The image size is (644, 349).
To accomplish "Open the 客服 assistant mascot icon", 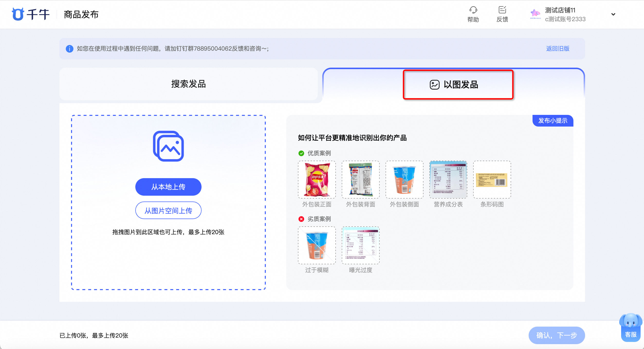I will point(630,327).
